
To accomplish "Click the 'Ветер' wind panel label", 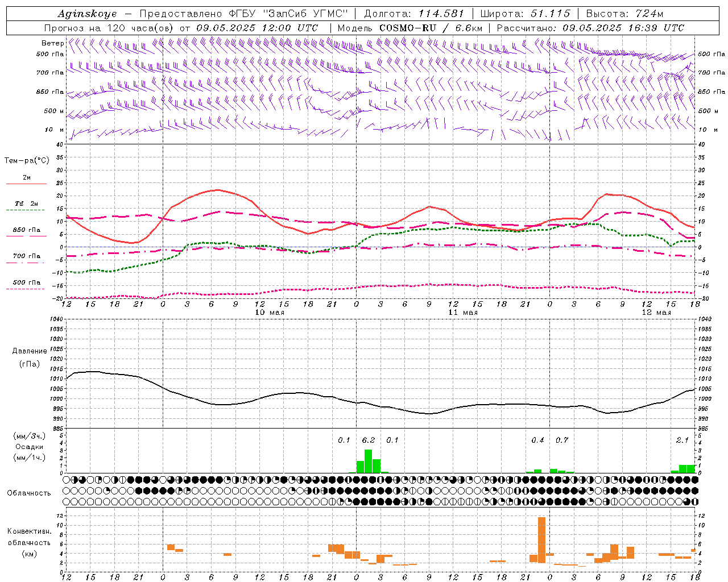I will point(52,43).
